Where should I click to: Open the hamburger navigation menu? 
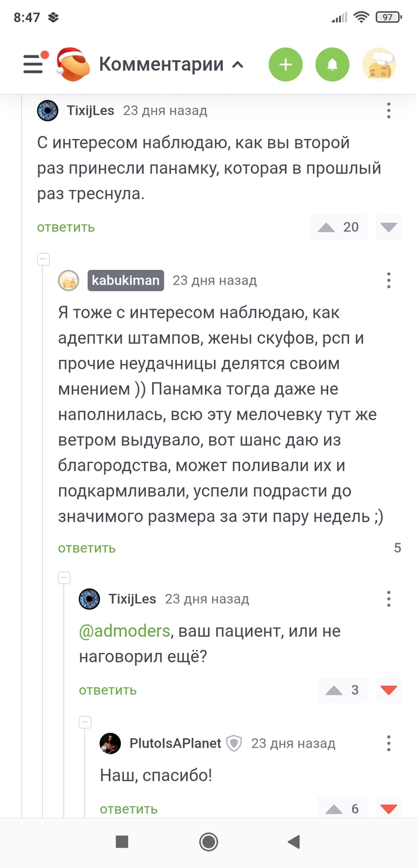point(34,64)
